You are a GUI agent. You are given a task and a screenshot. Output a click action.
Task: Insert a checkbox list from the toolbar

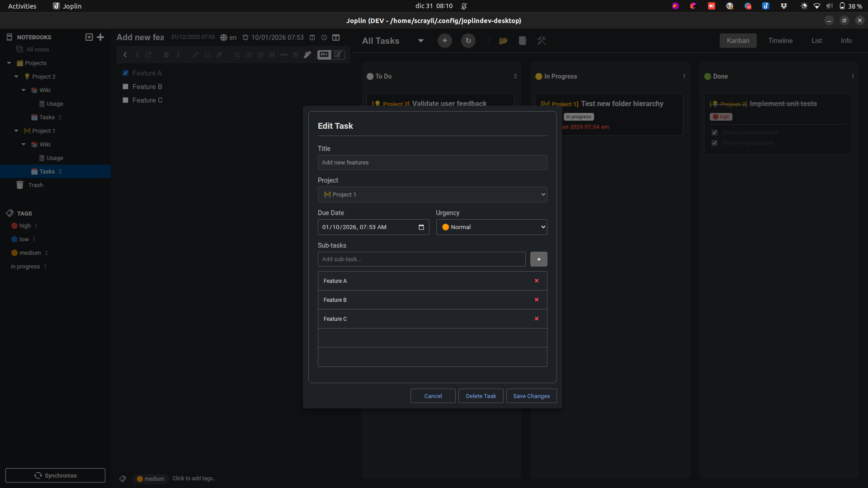coord(260,55)
